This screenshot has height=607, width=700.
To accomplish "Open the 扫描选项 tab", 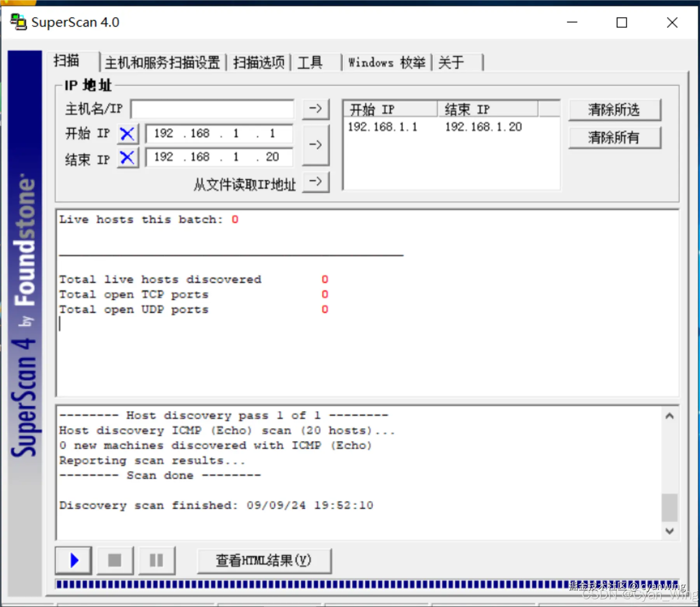I will tap(259, 63).
